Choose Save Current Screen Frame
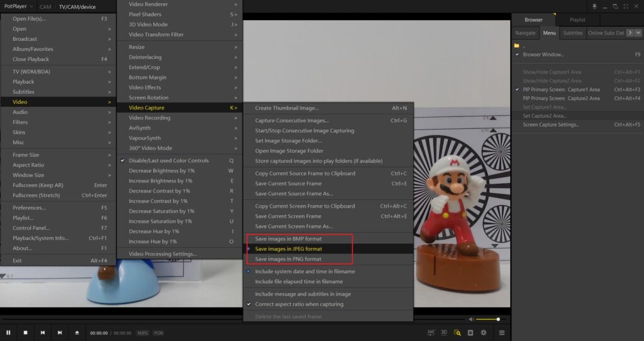 tap(328, 216)
